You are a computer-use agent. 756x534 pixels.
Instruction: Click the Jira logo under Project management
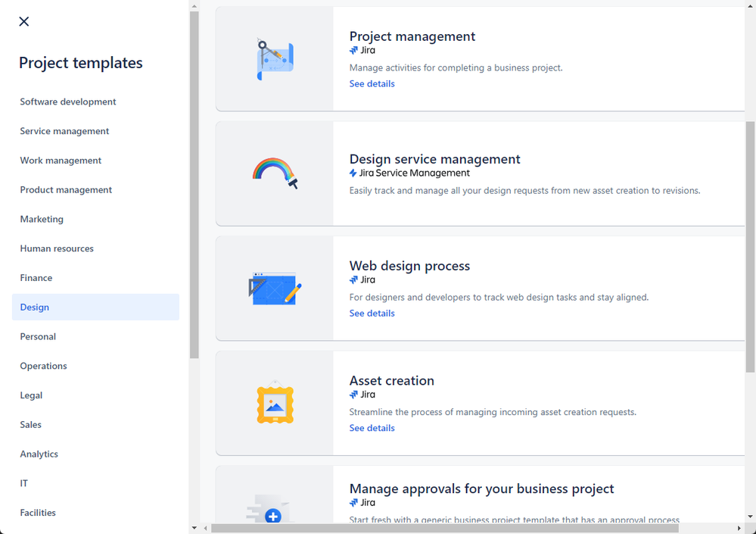362,50
